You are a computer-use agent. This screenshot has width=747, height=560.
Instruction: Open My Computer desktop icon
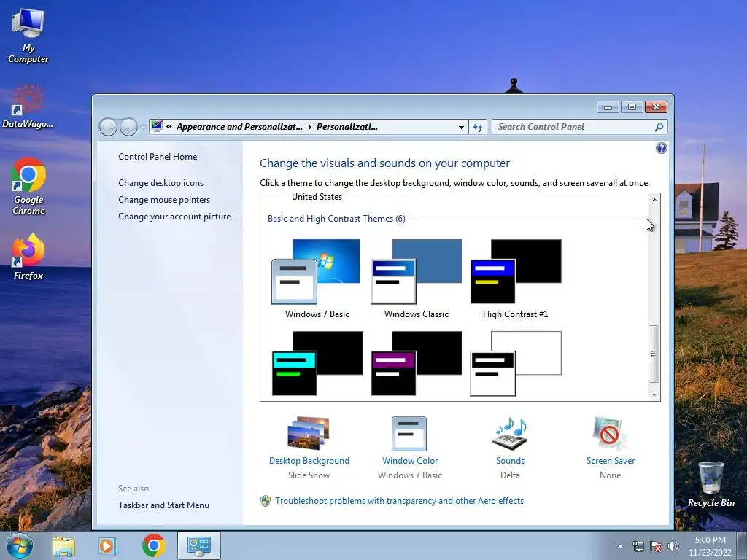tap(28, 36)
